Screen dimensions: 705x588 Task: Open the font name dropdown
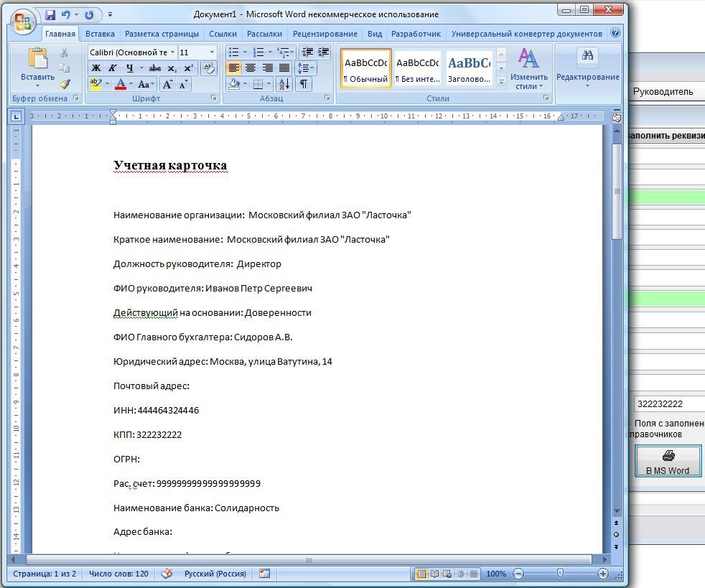pyautogui.click(x=172, y=52)
